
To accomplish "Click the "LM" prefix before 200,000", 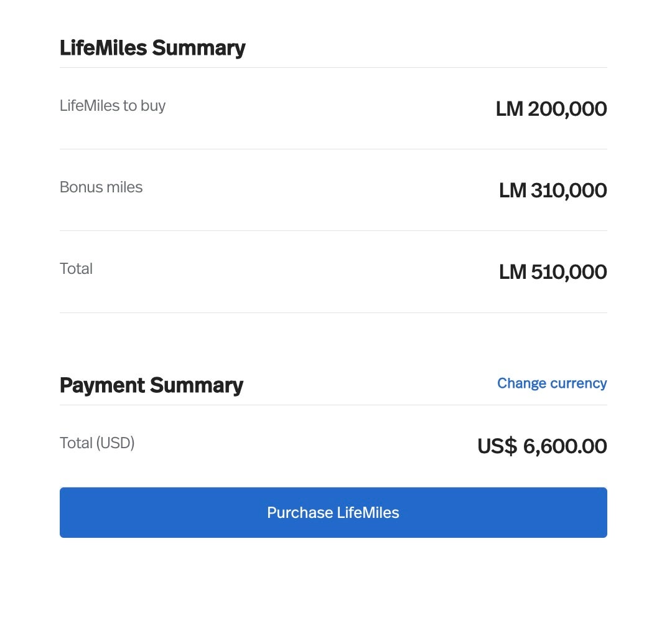I will click(509, 109).
